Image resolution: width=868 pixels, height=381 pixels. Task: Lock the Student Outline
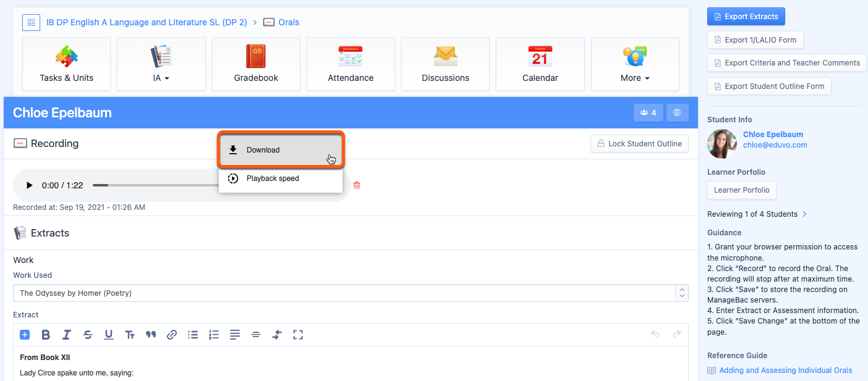click(x=639, y=143)
